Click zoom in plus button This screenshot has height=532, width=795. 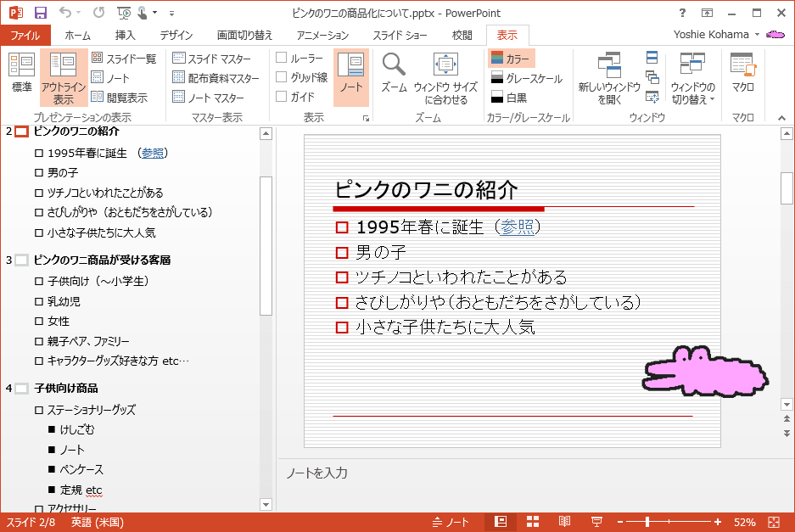point(718,522)
